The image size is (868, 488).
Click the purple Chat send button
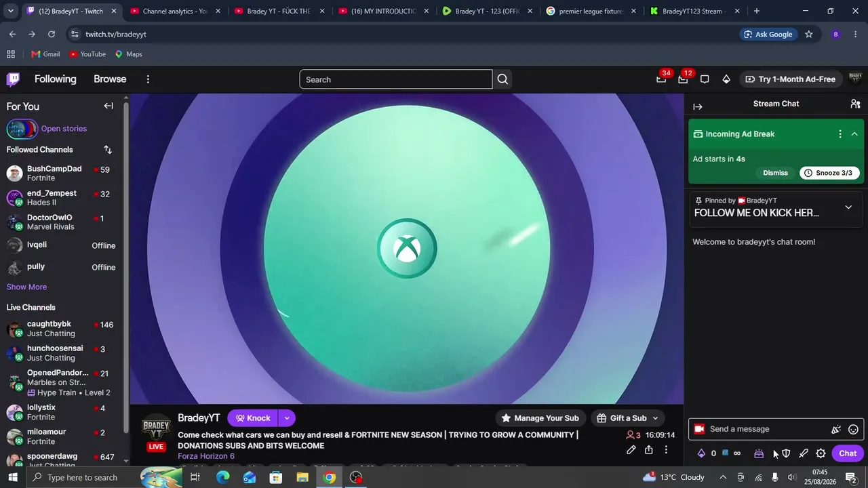click(848, 453)
